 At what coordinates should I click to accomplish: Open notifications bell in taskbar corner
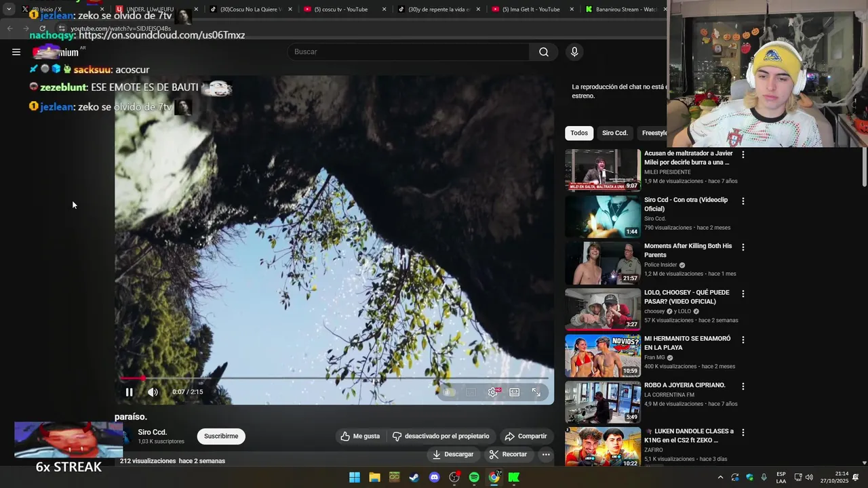tap(856, 477)
